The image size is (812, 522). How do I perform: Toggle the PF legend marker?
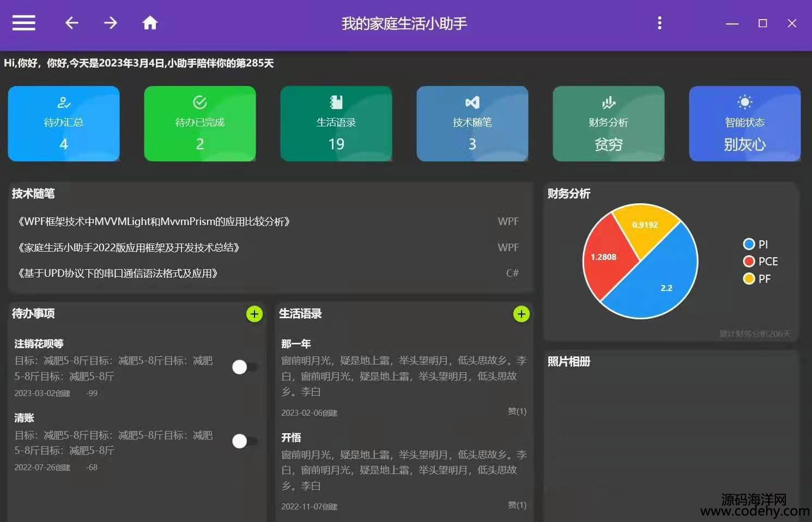(749, 279)
